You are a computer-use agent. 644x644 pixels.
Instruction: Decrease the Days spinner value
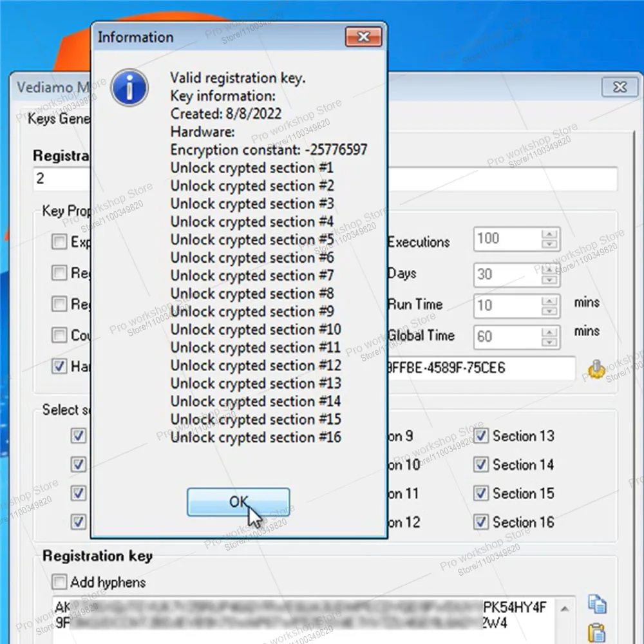(x=549, y=279)
